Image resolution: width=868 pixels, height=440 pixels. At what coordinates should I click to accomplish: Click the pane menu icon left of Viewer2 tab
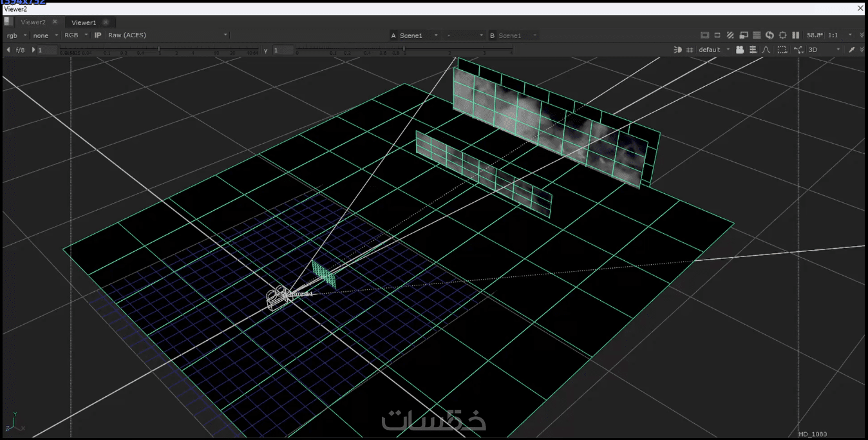point(8,21)
